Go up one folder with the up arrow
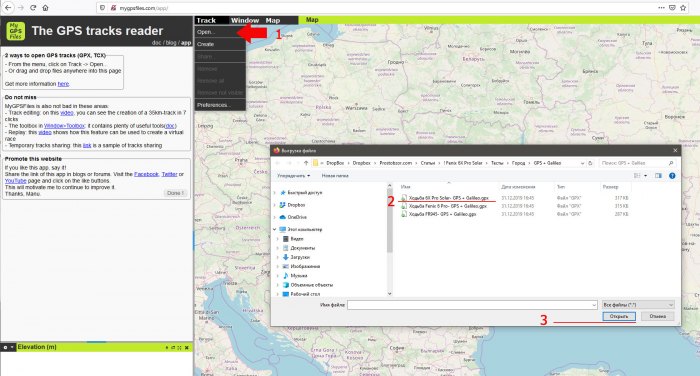Screen dimensions: 700x376 pos(306,163)
